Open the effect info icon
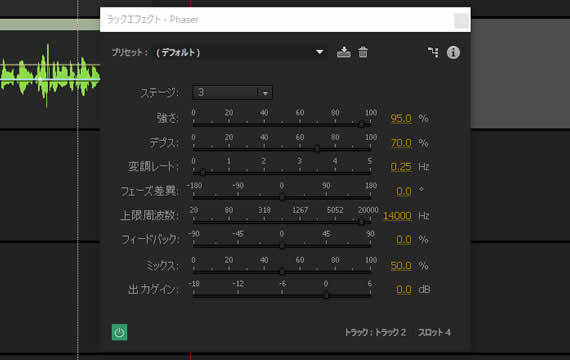Screen dimensions: 570x360 coord(453,52)
